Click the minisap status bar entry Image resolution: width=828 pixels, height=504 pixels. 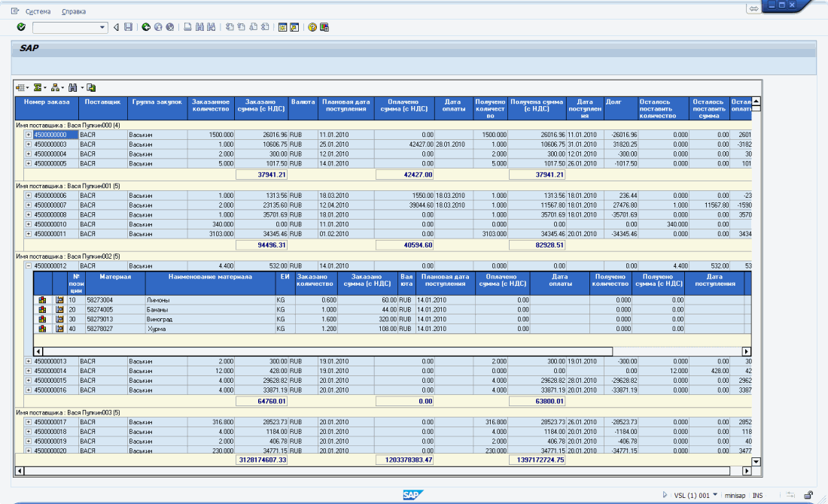point(735,496)
